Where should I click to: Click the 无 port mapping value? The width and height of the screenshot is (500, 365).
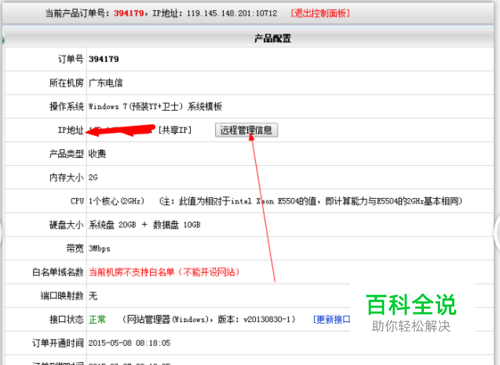click(x=93, y=296)
